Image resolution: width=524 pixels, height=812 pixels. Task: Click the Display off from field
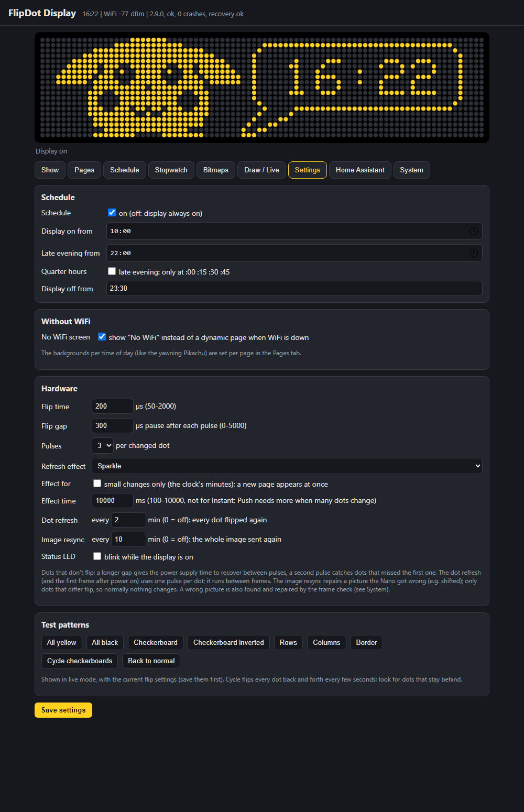click(x=294, y=288)
